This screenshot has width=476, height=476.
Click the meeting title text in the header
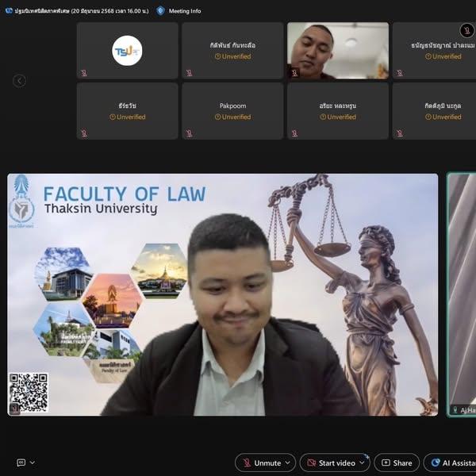click(x=82, y=11)
